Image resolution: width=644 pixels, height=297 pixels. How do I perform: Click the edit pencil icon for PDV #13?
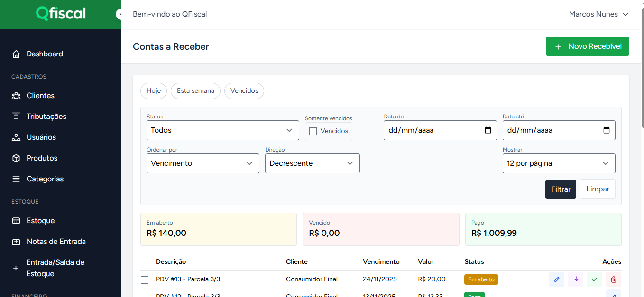556,279
